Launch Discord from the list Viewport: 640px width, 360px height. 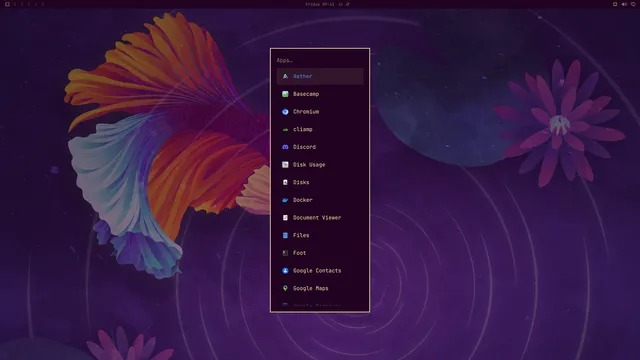(x=320, y=147)
